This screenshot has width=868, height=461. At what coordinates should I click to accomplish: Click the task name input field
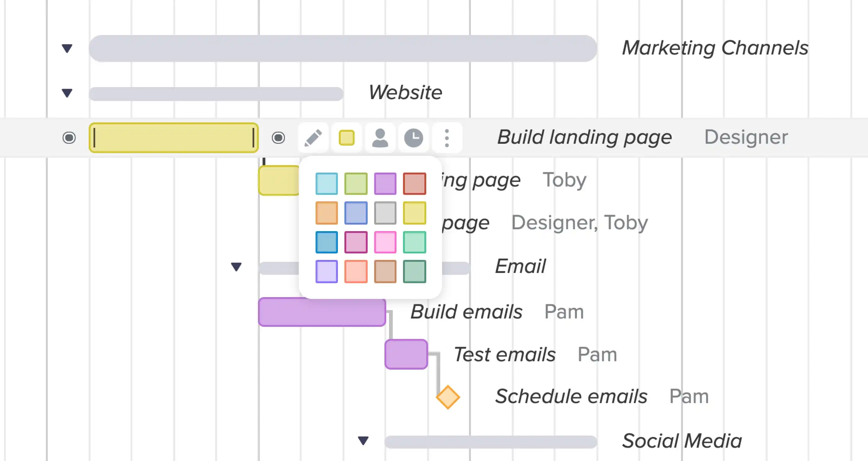click(x=174, y=137)
